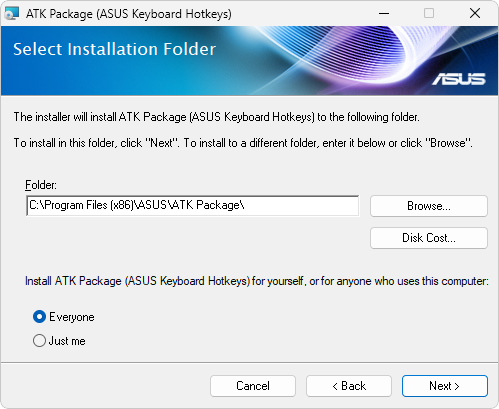
Task: Click the ASUS logo in the banner
Action: click(459, 79)
